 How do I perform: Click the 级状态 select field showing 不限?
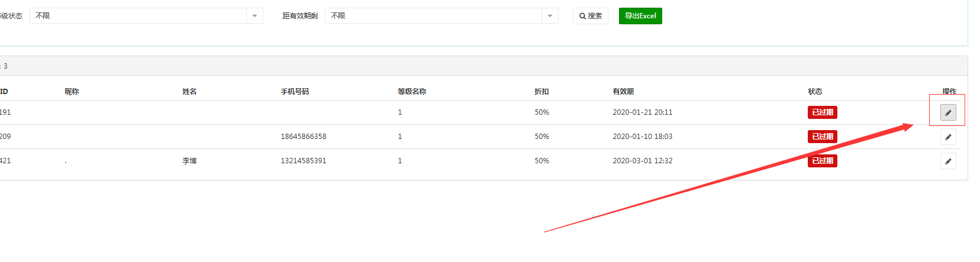[146, 16]
